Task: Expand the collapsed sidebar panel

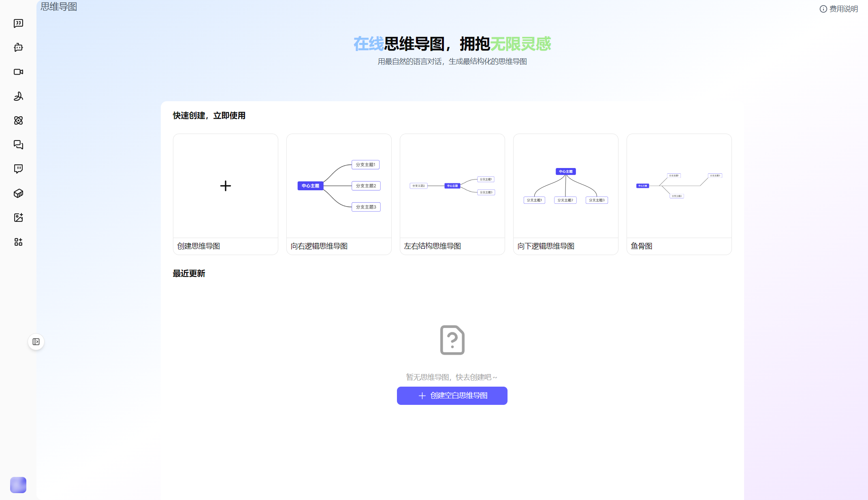Action: tap(36, 341)
